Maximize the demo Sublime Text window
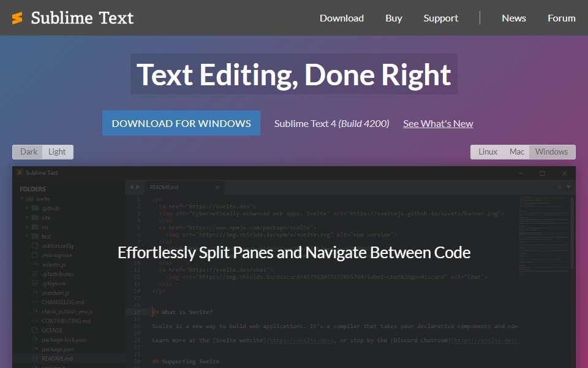This screenshot has width=588, height=368. click(x=542, y=173)
